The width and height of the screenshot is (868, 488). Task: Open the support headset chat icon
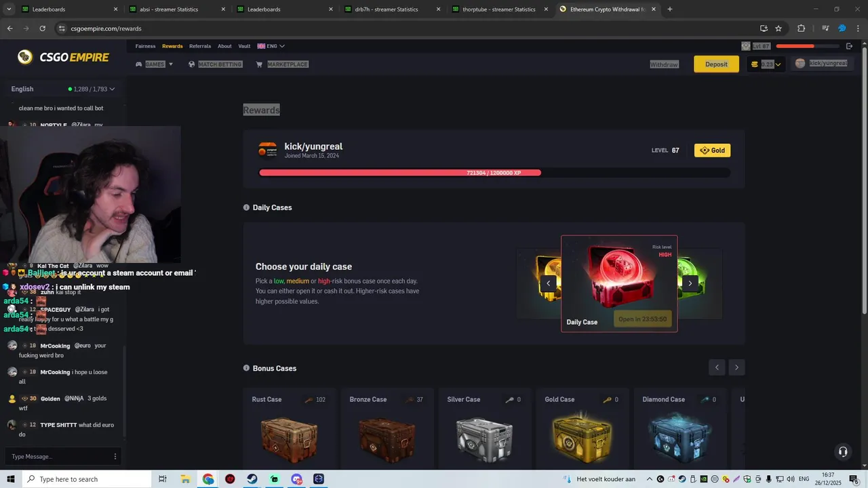(x=843, y=451)
